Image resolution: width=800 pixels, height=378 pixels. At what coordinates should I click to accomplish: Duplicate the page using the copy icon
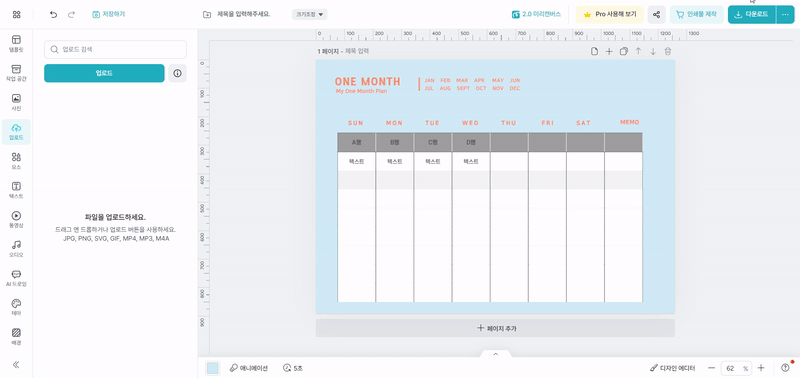623,51
